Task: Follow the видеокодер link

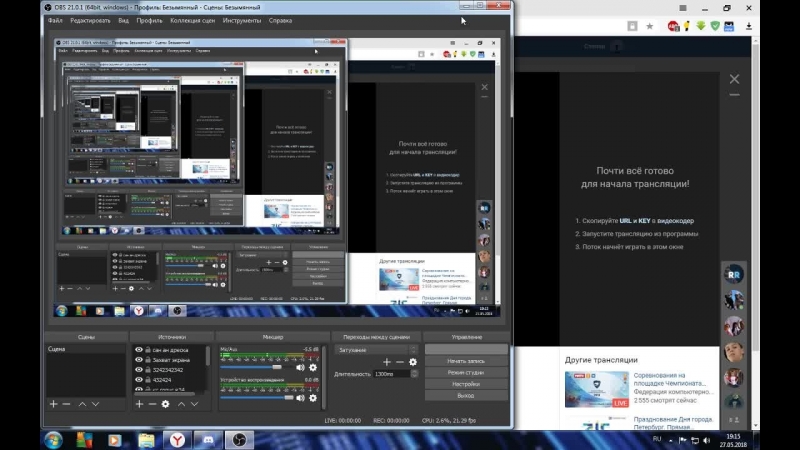Action: point(676,221)
